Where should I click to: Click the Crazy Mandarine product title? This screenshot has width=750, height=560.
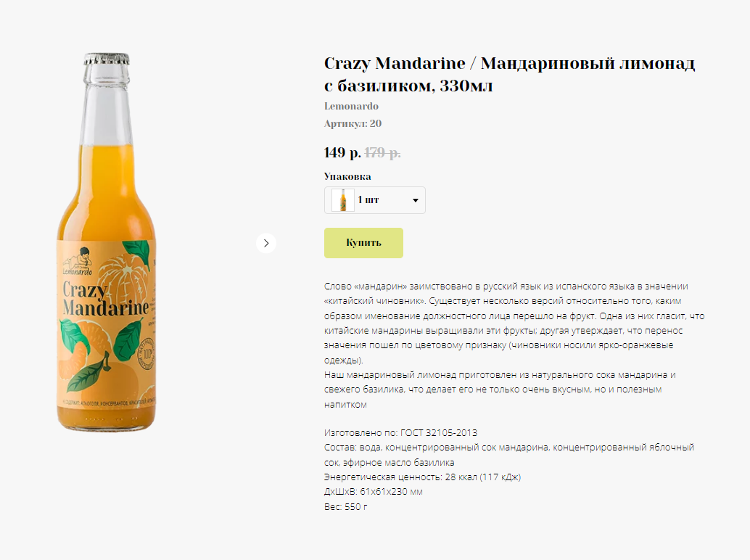509,74
